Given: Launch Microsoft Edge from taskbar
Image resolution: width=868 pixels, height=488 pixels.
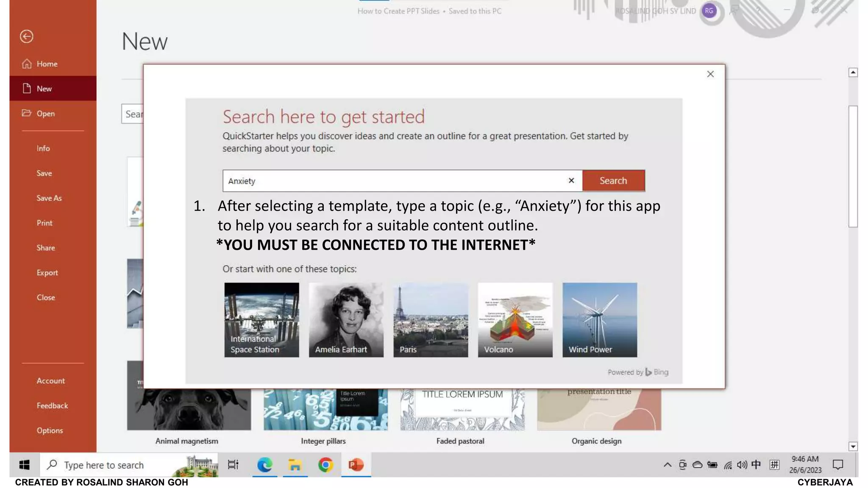Looking at the screenshot, I should click(265, 465).
